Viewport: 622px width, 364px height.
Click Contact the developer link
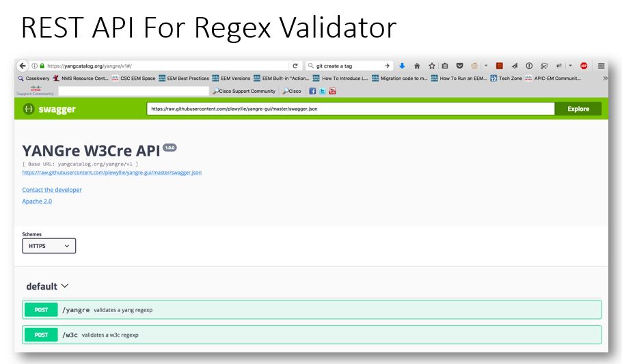tap(52, 190)
